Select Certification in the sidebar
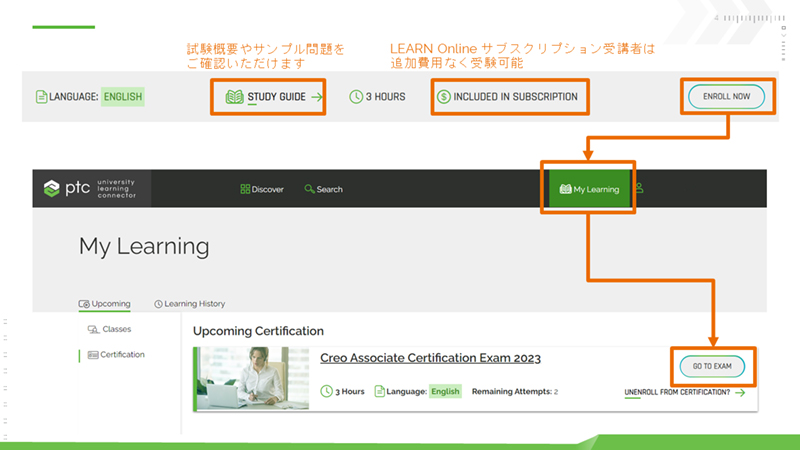The height and width of the screenshot is (450, 800). pos(116,355)
